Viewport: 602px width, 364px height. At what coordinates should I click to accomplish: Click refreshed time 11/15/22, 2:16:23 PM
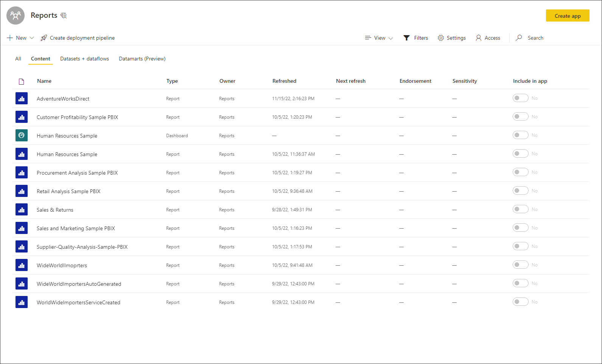tap(293, 99)
